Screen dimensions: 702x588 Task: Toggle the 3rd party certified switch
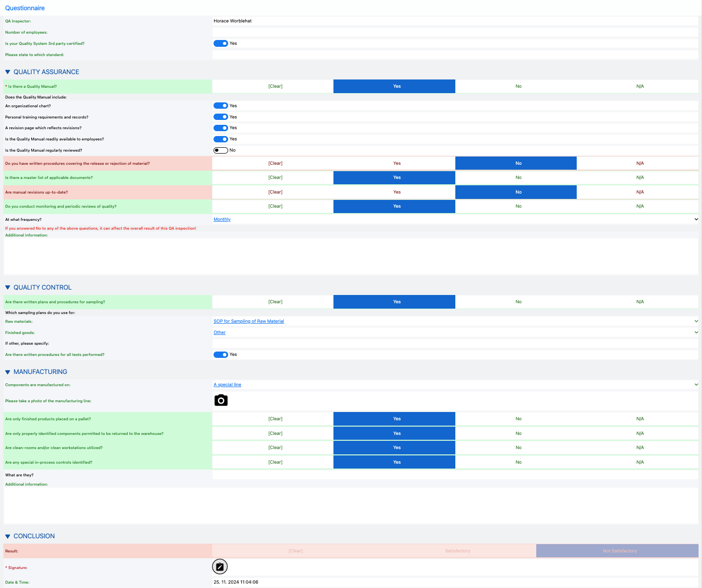(x=221, y=43)
